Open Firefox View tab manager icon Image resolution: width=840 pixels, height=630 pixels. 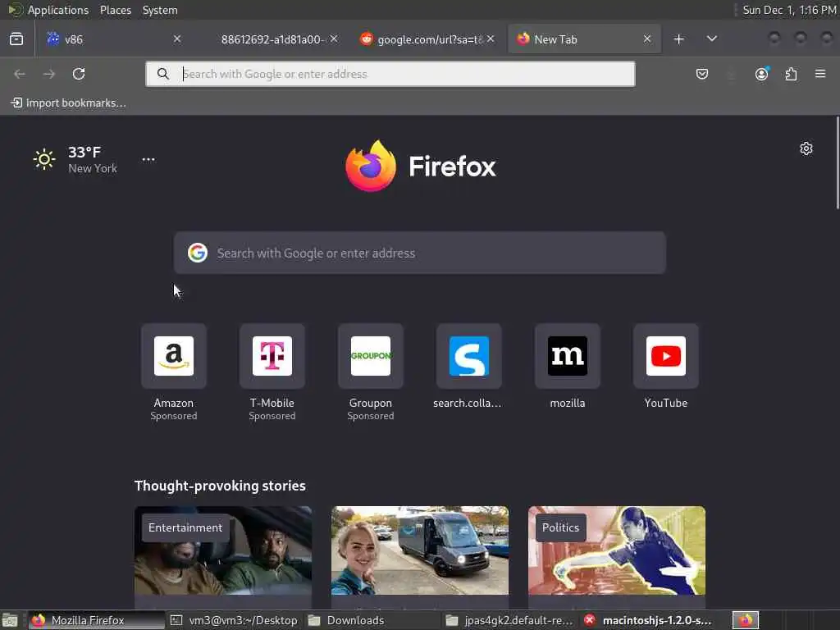coord(16,39)
